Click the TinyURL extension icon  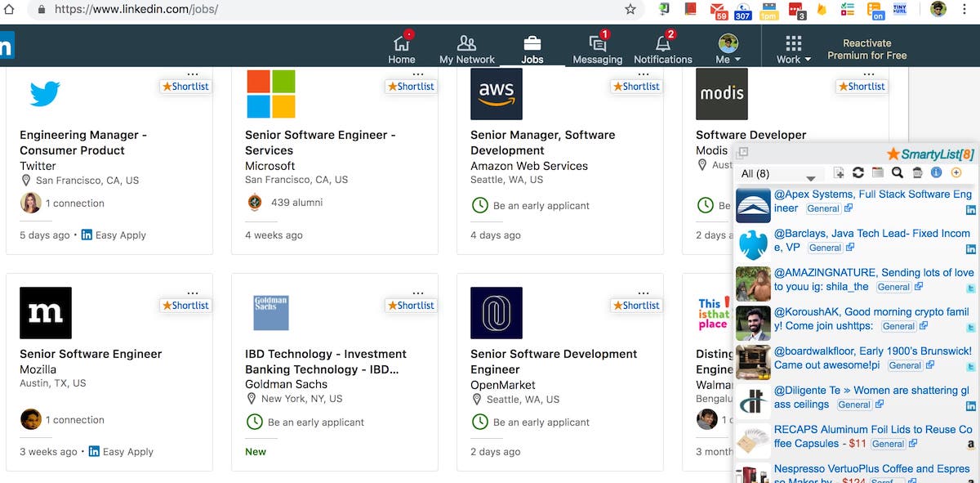[899, 9]
